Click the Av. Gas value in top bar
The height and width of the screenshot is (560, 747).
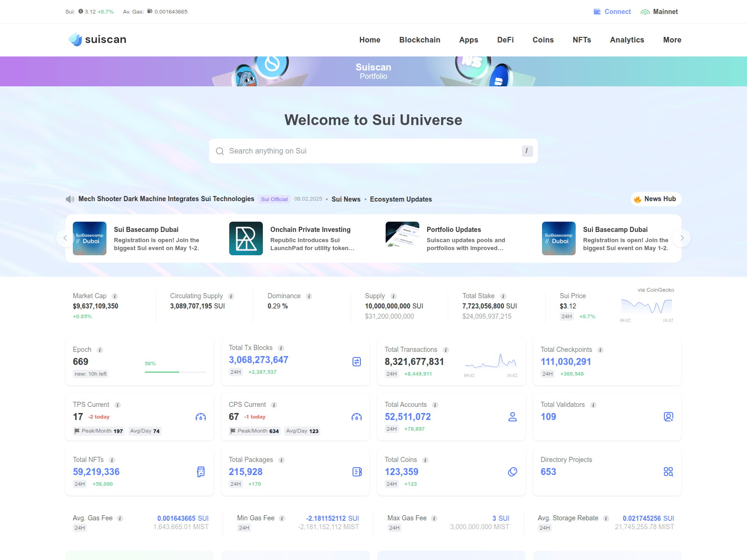[x=171, y=12]
